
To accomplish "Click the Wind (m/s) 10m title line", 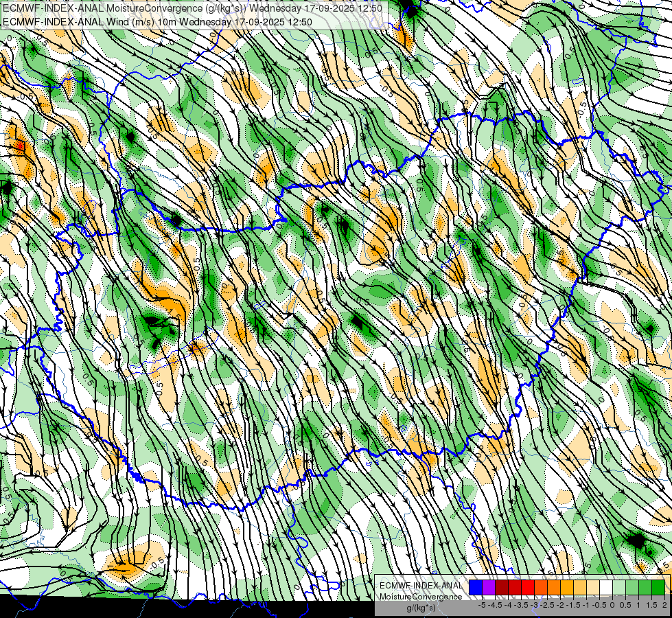I will (157, 22).
